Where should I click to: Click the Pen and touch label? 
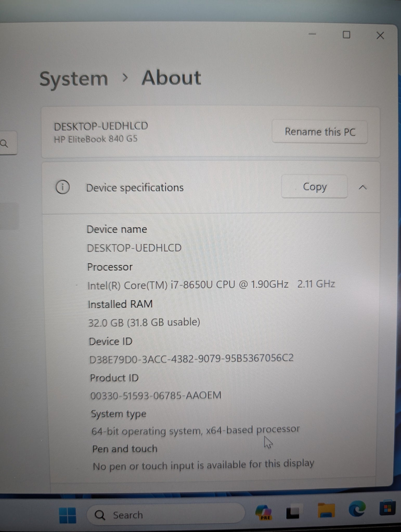click(125, 449)
